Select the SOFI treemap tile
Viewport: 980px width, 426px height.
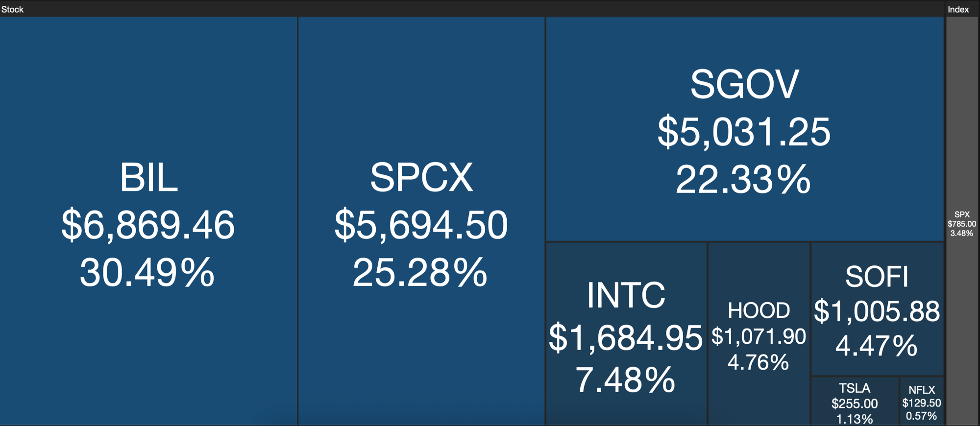pyautogui.click(x=877, y=309)
